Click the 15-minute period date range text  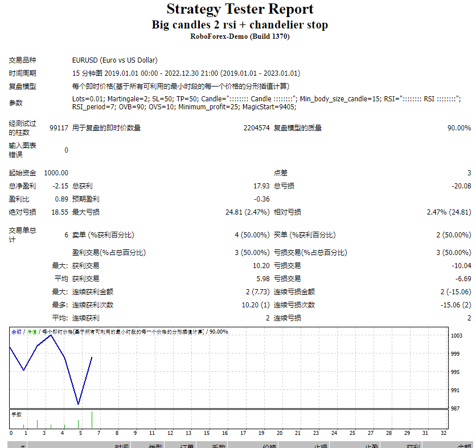point(186,73)
